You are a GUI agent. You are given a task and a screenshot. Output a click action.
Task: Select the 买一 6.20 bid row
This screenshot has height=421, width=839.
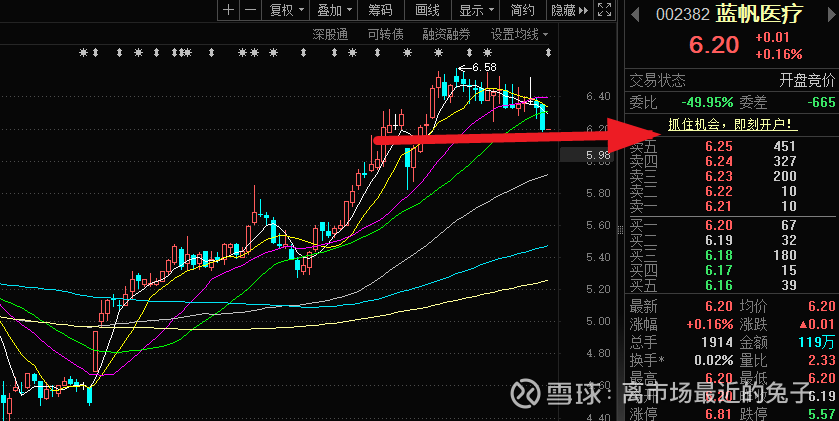[732, 225]
